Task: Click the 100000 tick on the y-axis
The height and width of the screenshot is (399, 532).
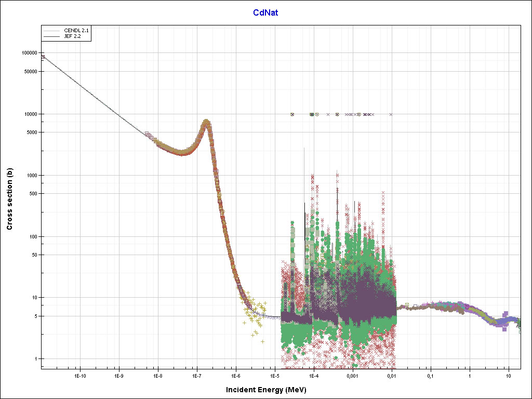Action: pyautogui.click(x=29, y=53)
